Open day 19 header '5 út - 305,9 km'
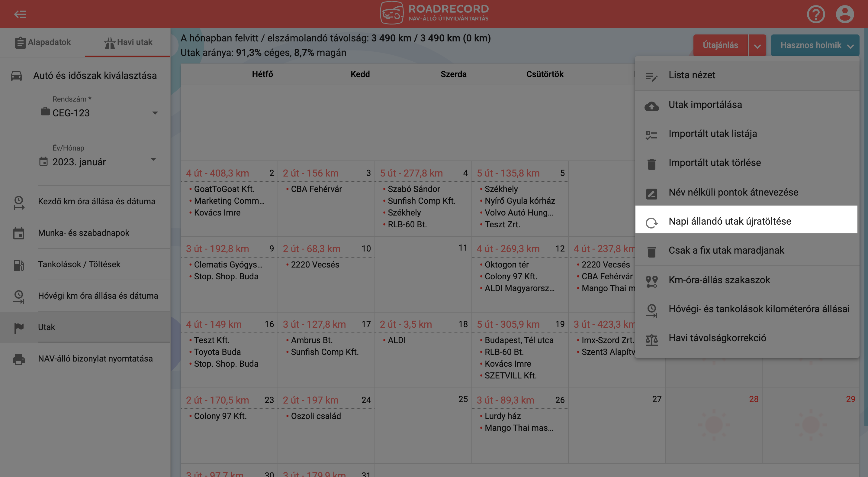This screenshot has height=477, width=868. [508, 324]
